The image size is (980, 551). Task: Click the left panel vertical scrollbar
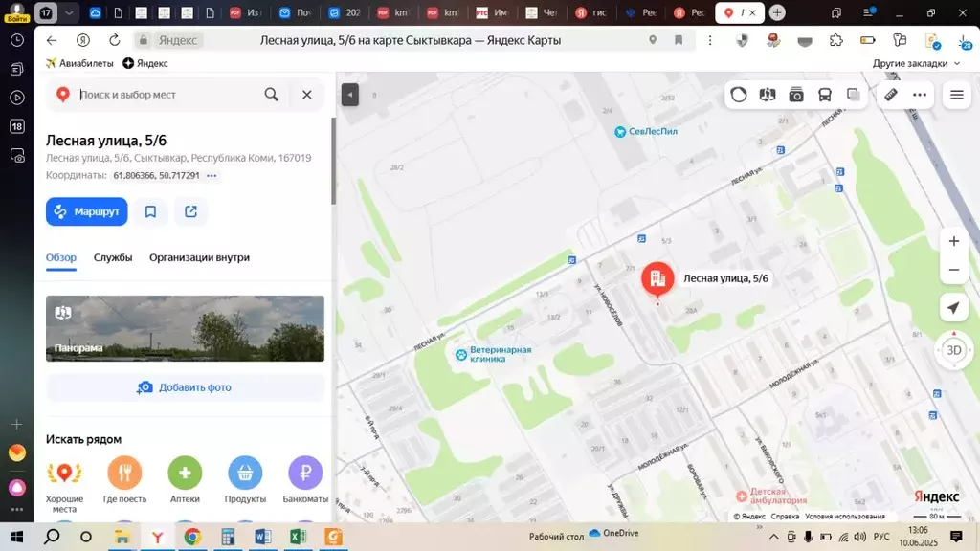point(334,161)
